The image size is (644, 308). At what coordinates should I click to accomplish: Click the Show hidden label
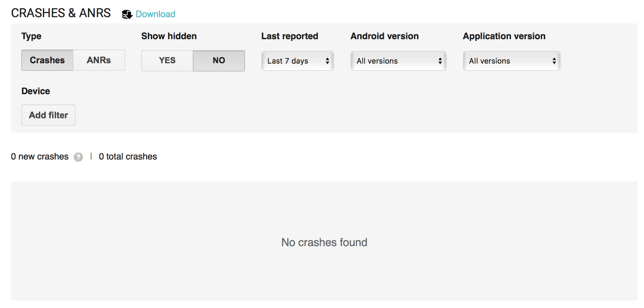coord(169,36)
